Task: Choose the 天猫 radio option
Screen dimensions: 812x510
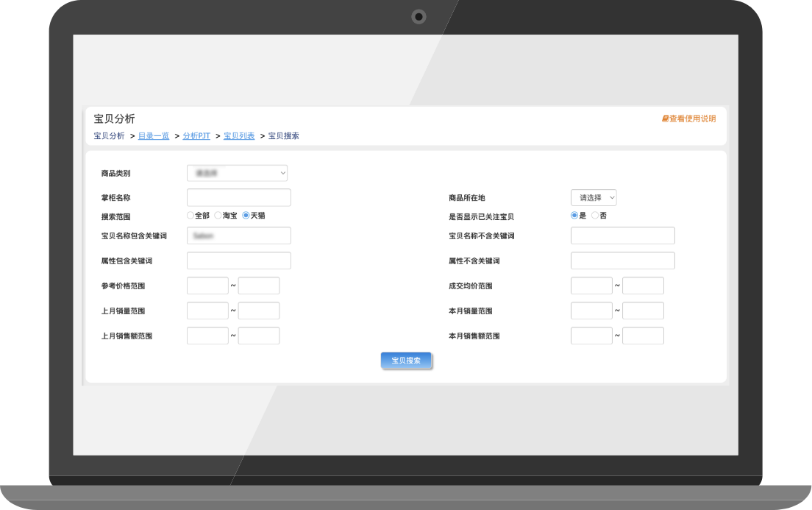Action: (x=246, y=216)
